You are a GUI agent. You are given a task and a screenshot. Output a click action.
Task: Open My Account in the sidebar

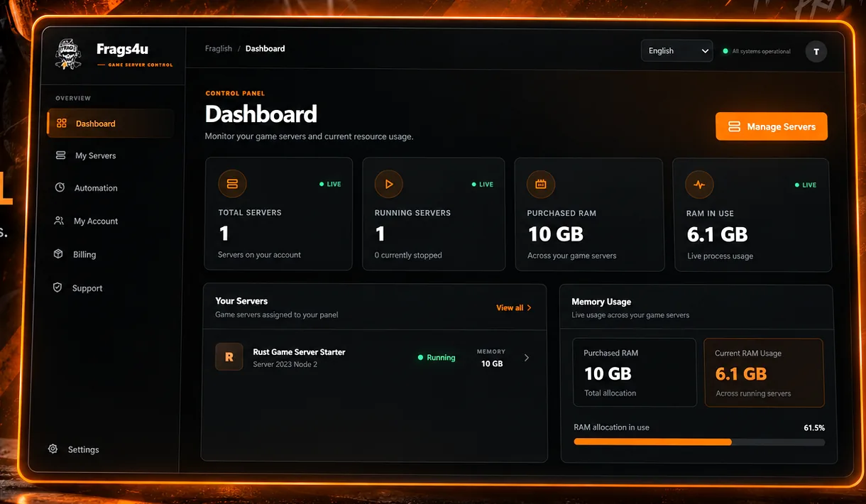[96, 221]
